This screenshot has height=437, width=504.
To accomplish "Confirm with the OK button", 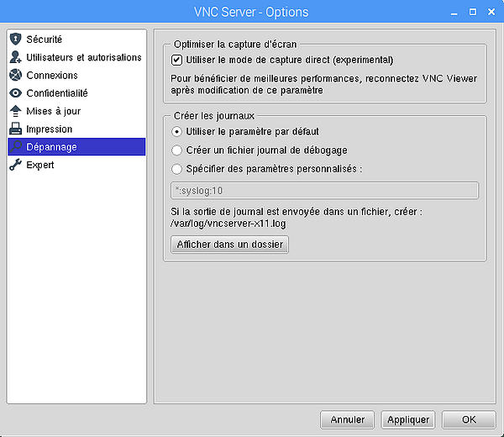I will 469,419.
